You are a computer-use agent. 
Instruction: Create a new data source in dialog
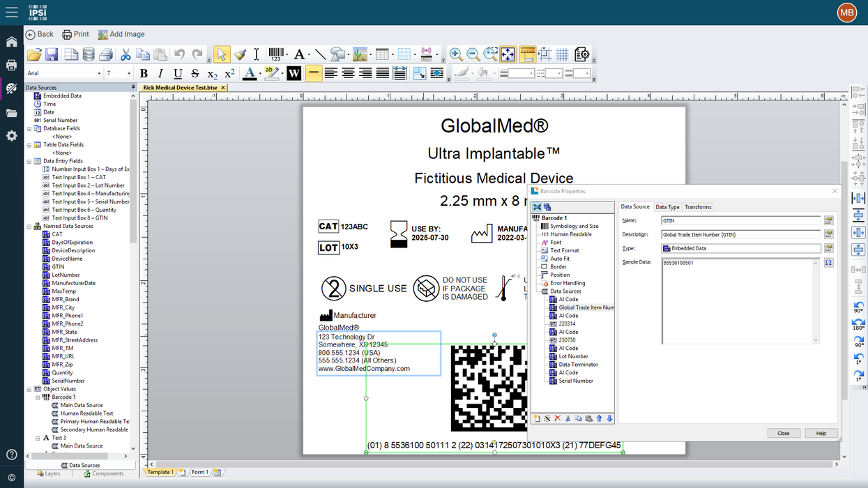coord(536,418)
